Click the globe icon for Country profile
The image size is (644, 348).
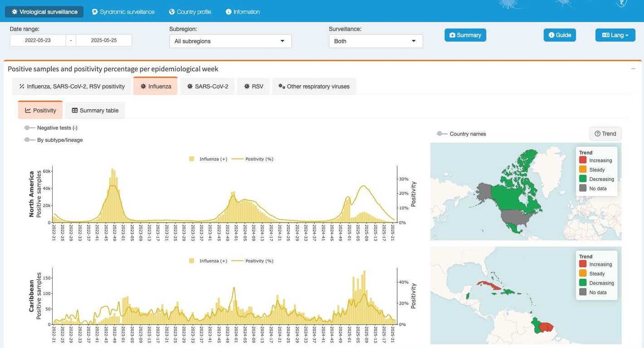click(172, 12)
